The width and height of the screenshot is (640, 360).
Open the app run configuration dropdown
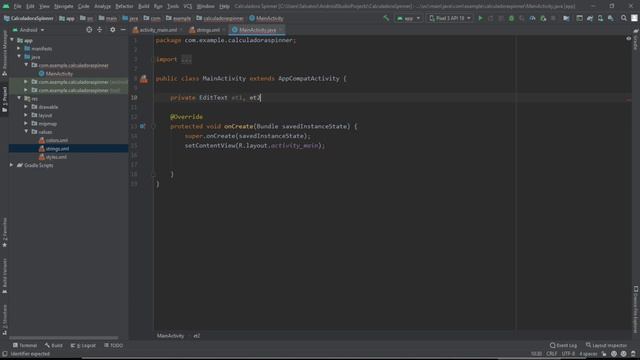point(408,18)
